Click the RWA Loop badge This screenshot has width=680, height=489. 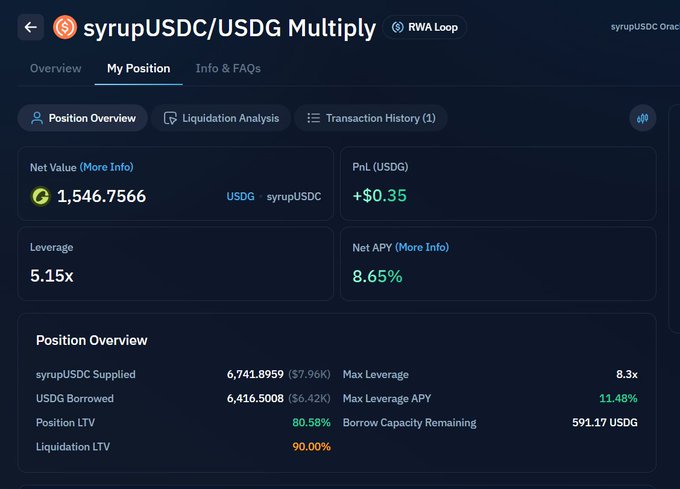tap(425, 27)
